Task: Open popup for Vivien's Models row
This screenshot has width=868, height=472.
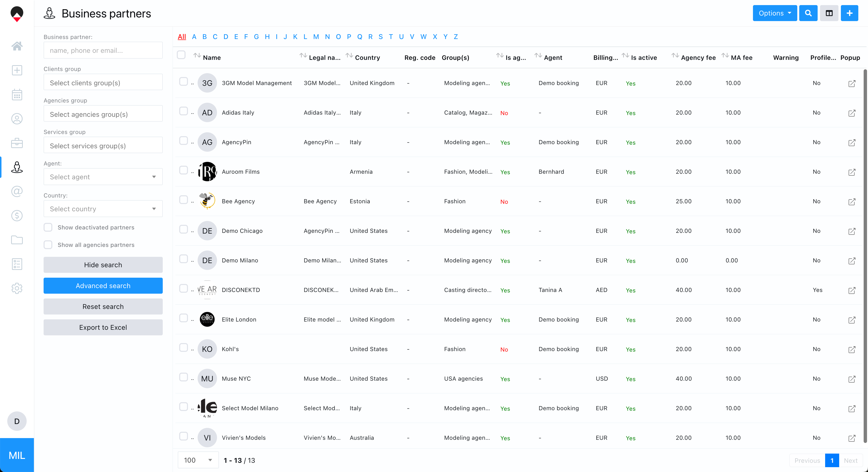Action: tap(852, 438)
